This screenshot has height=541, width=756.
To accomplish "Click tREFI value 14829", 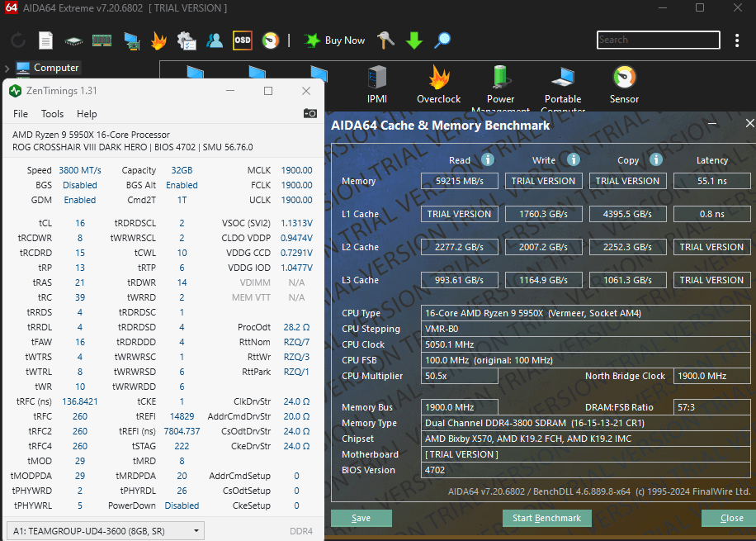I will 182,416.
